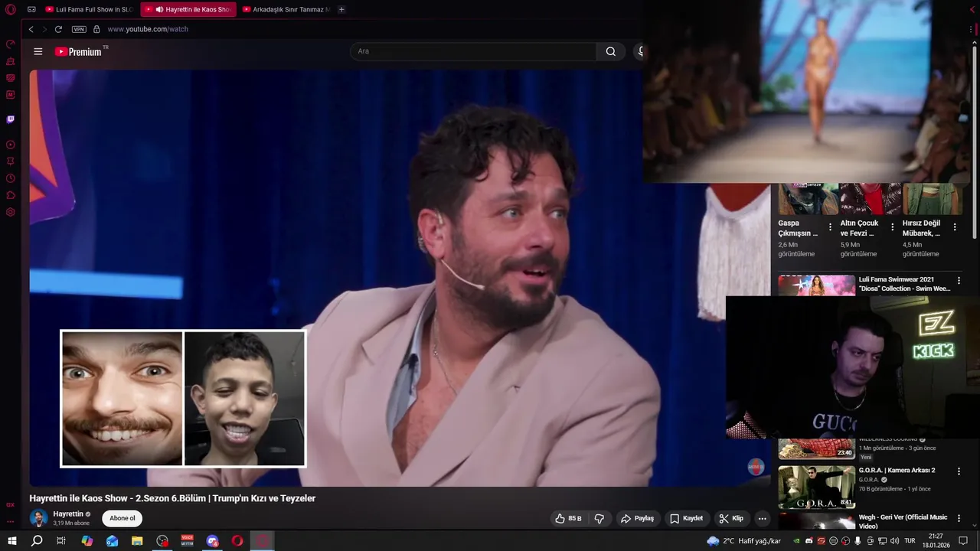Image resolution: width=980 pixels, height=551 pixels.
Task: Open File Explorer from taskbar
Action: 137,541
